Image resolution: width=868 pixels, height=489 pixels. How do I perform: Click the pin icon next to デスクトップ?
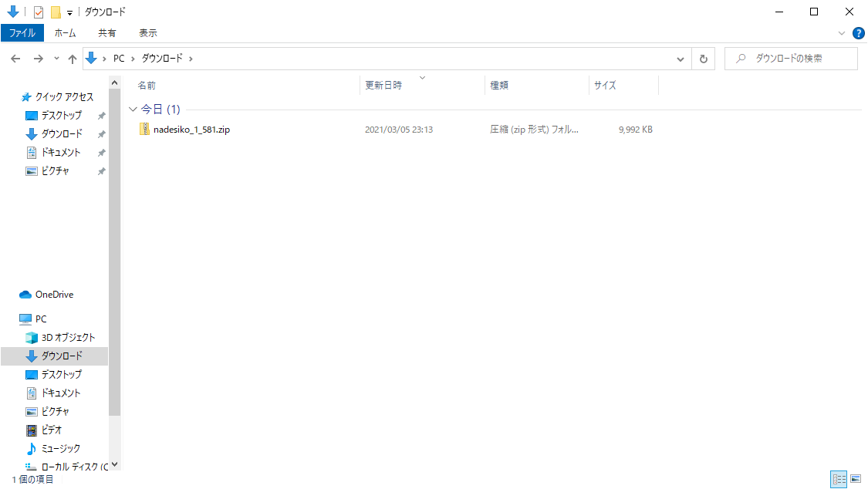pyautogui.click(x=101, y=116)
